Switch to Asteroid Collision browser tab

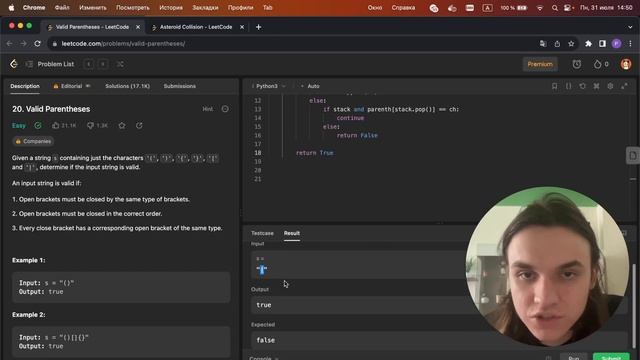[x=196, y=27]
